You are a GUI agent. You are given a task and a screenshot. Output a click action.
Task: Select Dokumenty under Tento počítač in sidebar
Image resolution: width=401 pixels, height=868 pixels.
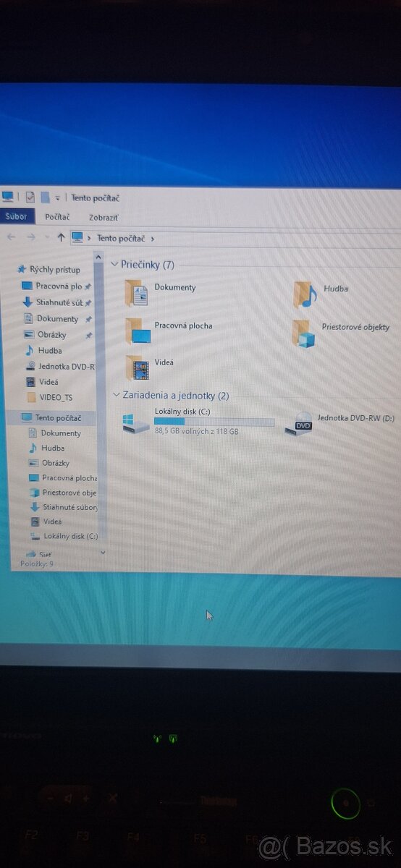point(61,433)
